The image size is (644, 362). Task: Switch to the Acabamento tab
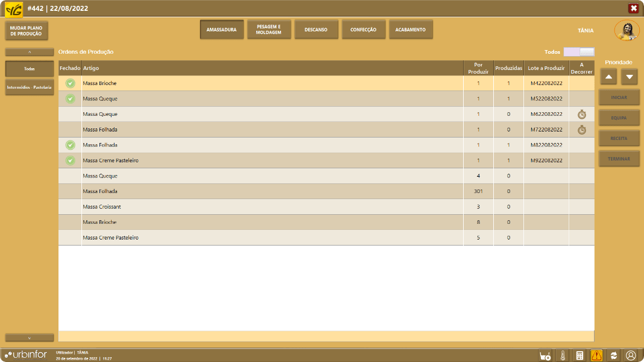[x=411, y=30]
